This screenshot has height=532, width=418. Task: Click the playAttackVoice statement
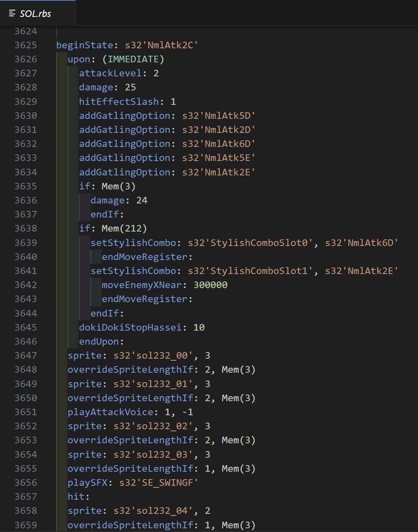click(110, 412)
